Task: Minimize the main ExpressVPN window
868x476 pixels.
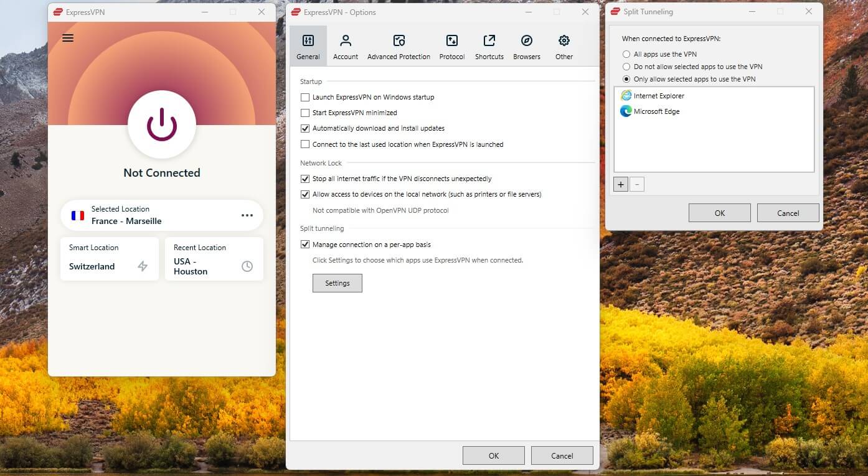Action: coord(204,12)
